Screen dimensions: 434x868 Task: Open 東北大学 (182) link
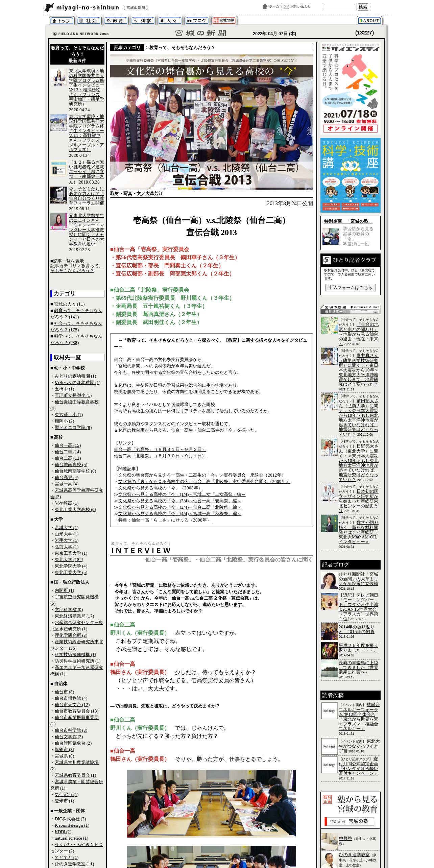tap(69, 560)
